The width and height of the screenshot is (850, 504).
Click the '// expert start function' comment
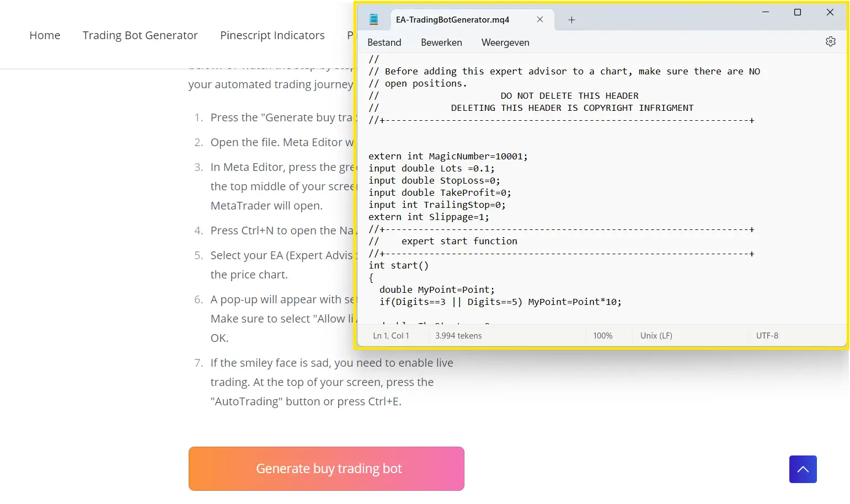click(442, 242)
